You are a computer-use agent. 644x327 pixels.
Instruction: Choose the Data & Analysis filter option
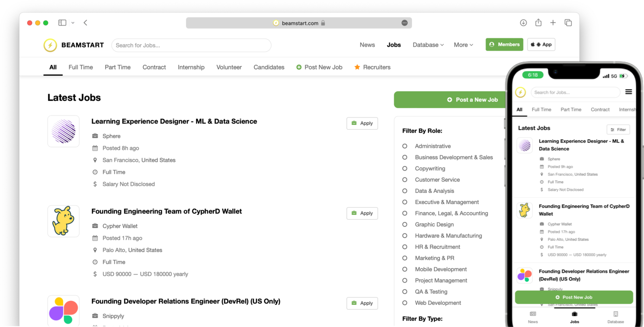click(x=405, y=191)
